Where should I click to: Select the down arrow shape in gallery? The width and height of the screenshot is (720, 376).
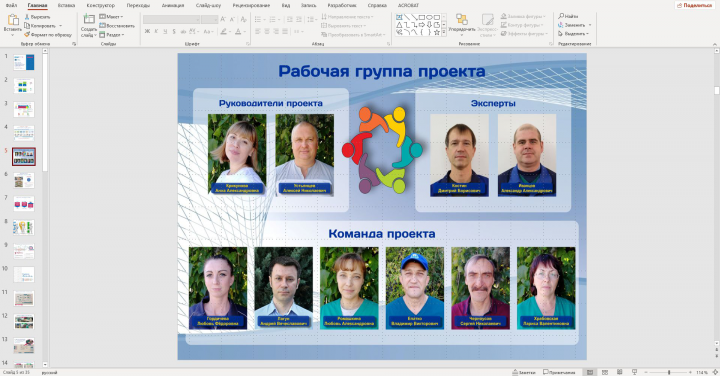pyautogui.click(x=429, y=25)
